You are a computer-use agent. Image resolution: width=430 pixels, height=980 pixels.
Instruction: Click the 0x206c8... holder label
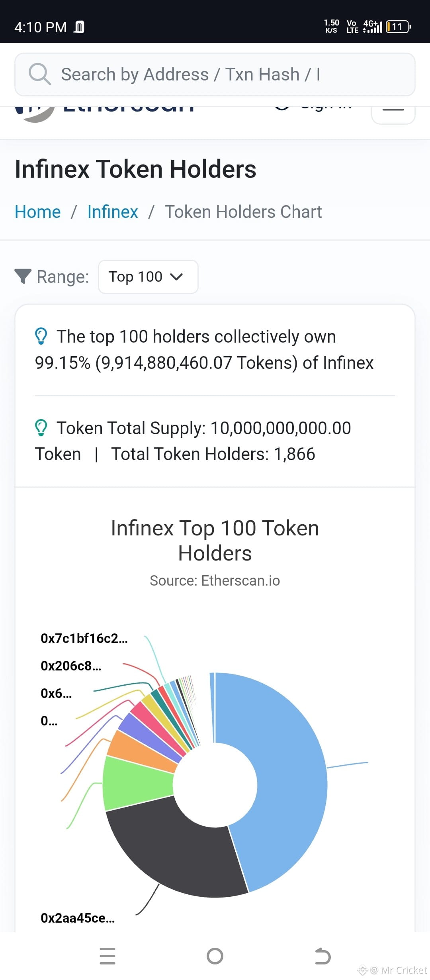(x=71, y=666)
